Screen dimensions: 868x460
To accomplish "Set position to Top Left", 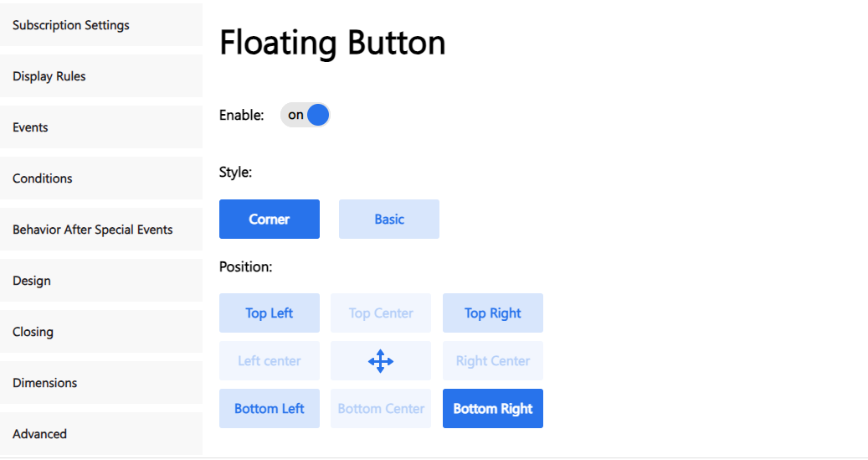I will 269,313.
